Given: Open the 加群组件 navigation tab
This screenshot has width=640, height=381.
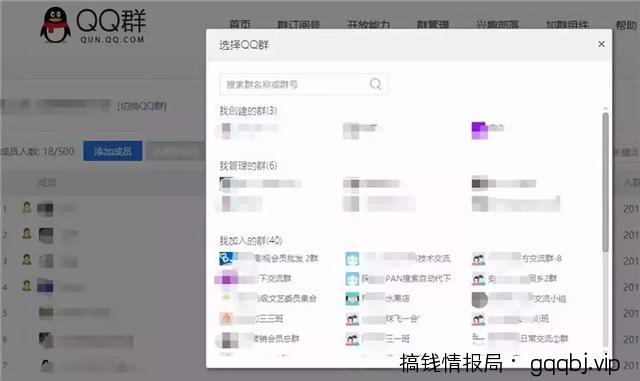Looking at the screenshot, I should pyautogui.click(x=567, y=25).
